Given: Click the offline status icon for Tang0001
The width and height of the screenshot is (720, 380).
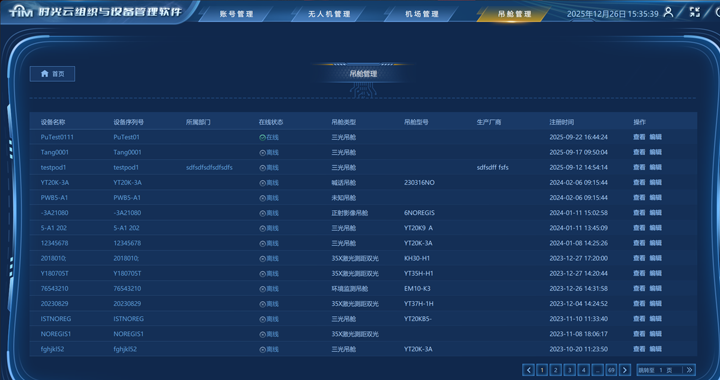Looking at the screenshot, I should point(262,152).
